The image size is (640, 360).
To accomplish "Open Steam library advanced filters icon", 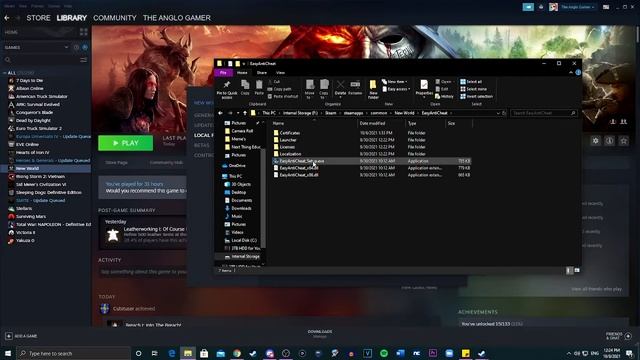I will pos(84,60).
